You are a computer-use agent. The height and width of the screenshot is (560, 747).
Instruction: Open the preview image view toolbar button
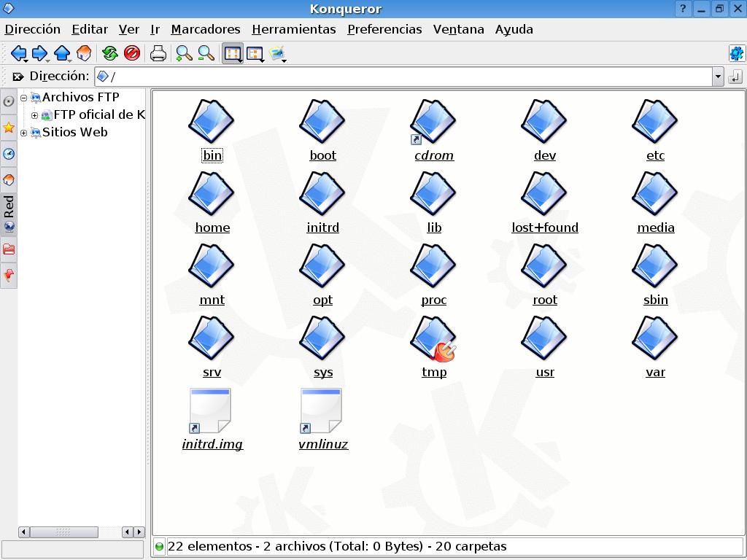[277, 53]
